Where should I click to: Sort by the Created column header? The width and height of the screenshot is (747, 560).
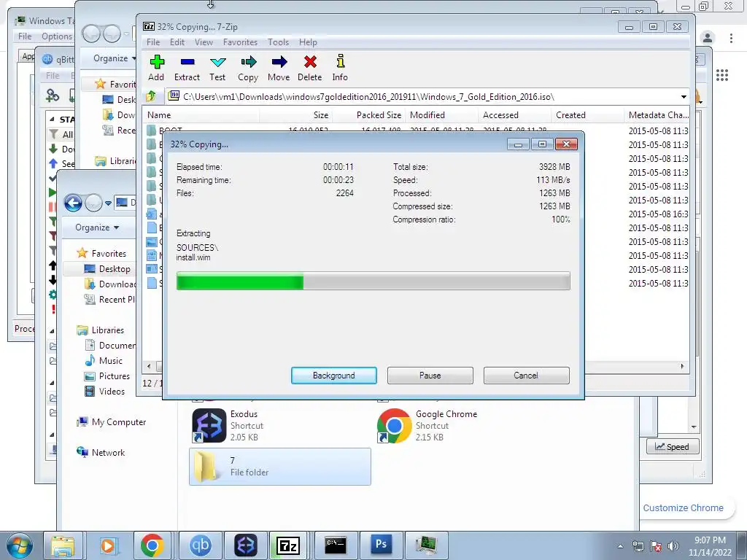click(x=587, y=114)
